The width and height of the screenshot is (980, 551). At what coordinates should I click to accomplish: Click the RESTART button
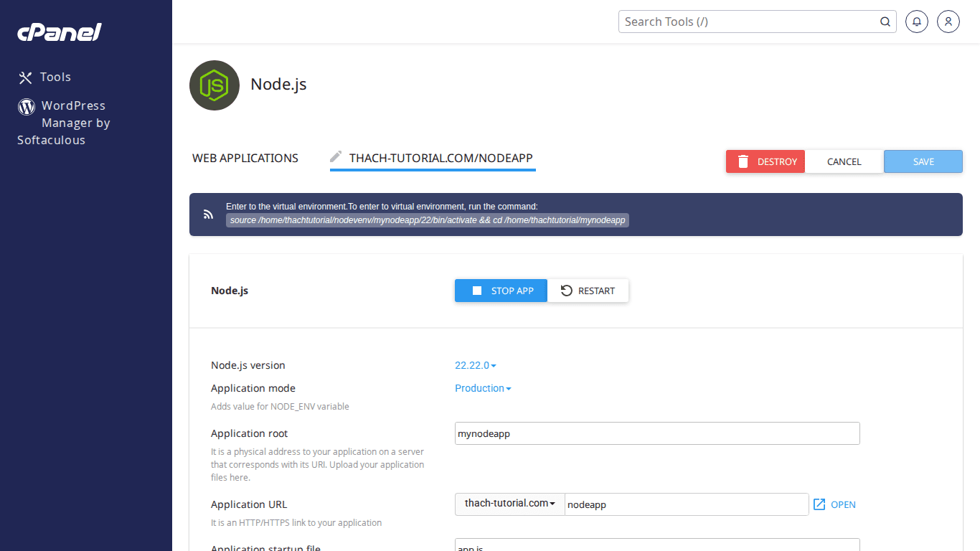(x=588, y=291)
